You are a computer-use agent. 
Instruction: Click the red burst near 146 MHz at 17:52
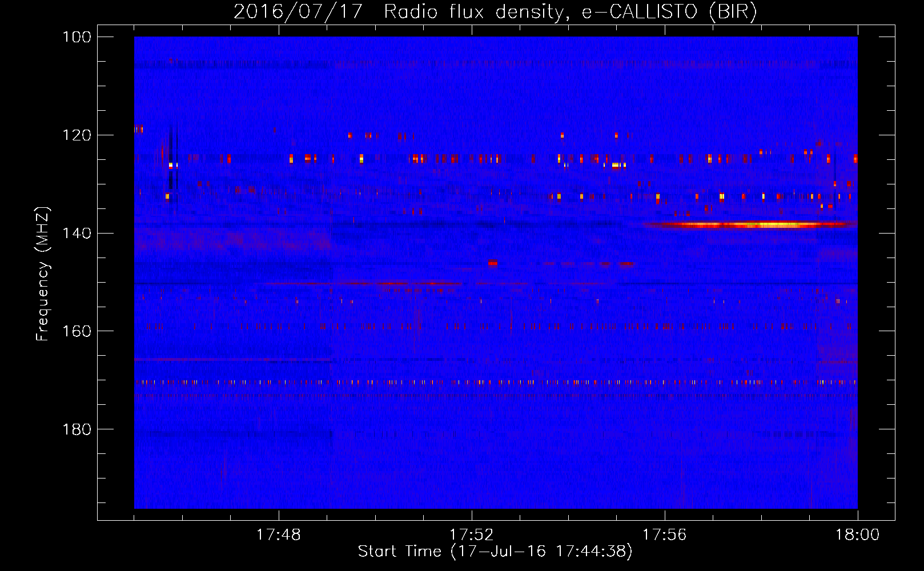(493, 263)
